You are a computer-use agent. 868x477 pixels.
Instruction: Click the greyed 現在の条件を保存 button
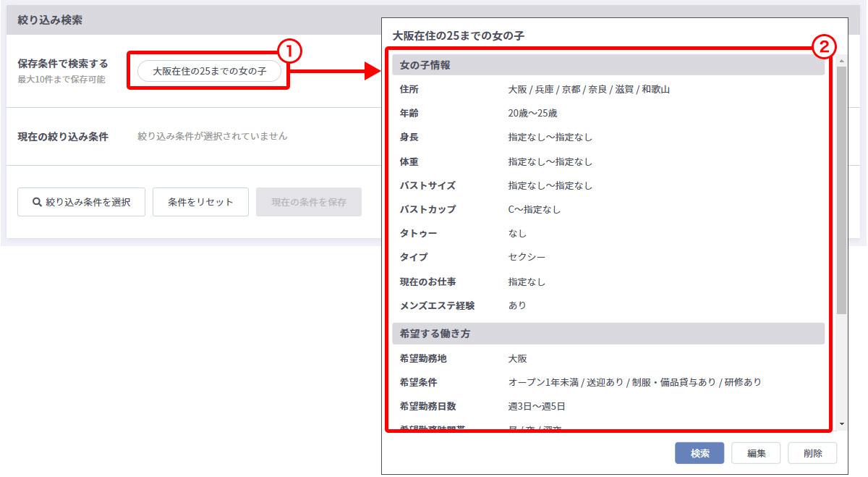(x=309, y=203)
